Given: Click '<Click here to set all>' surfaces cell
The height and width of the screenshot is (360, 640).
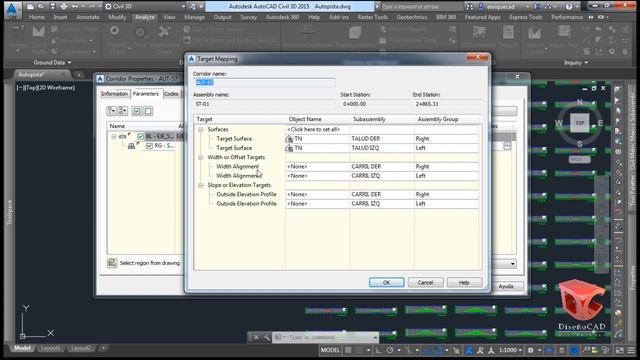Looking at the screenshot, I should click(x=317, y=129).
